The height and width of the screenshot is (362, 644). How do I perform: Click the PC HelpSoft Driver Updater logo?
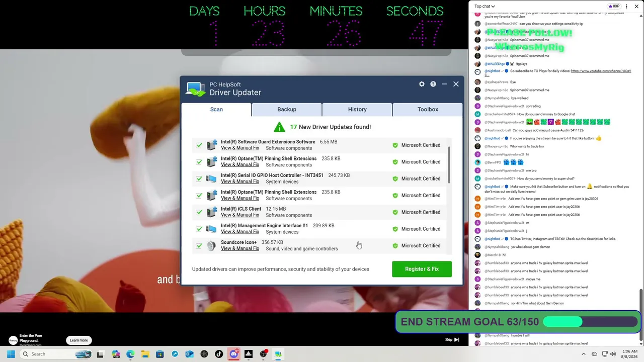coord(196,89)
